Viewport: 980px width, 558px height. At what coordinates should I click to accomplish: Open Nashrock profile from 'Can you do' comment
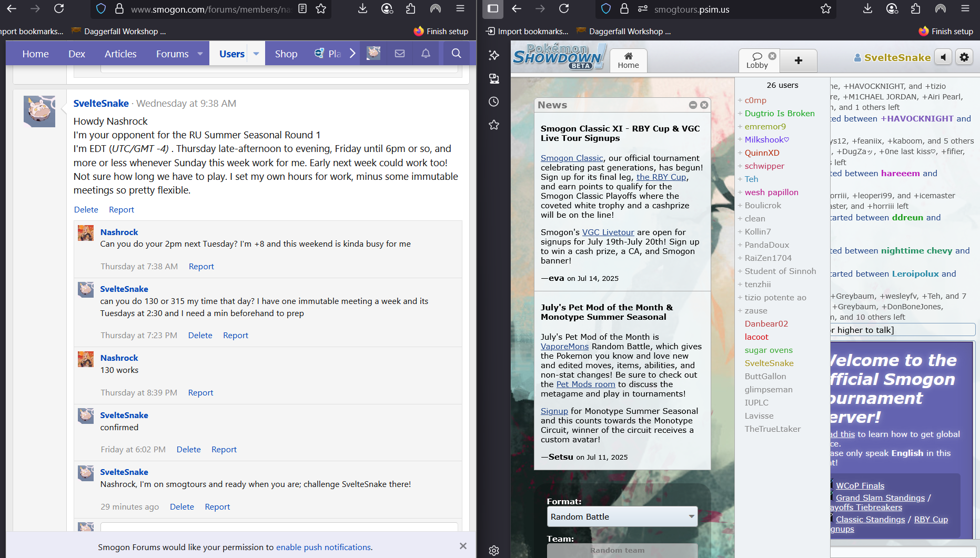tap(119, 232)
